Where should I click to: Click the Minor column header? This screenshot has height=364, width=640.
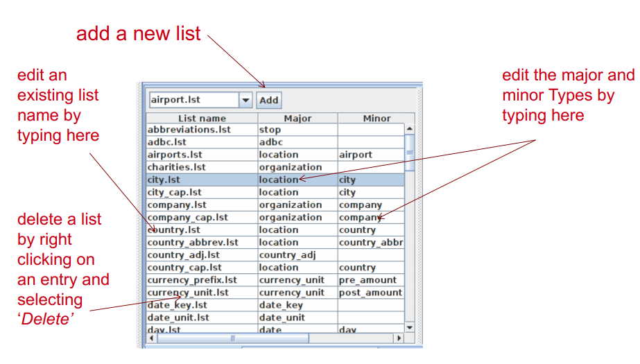(377, 119)
